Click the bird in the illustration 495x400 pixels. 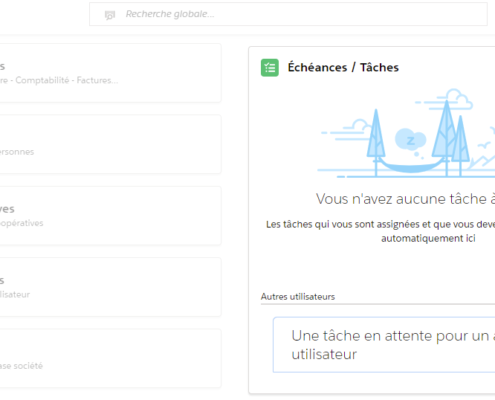(x=484, y=145)
